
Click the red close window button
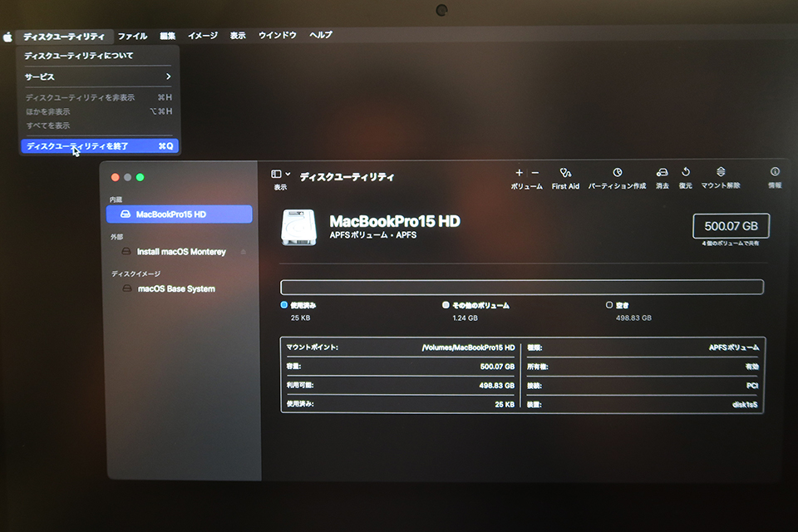coord(115,177)
